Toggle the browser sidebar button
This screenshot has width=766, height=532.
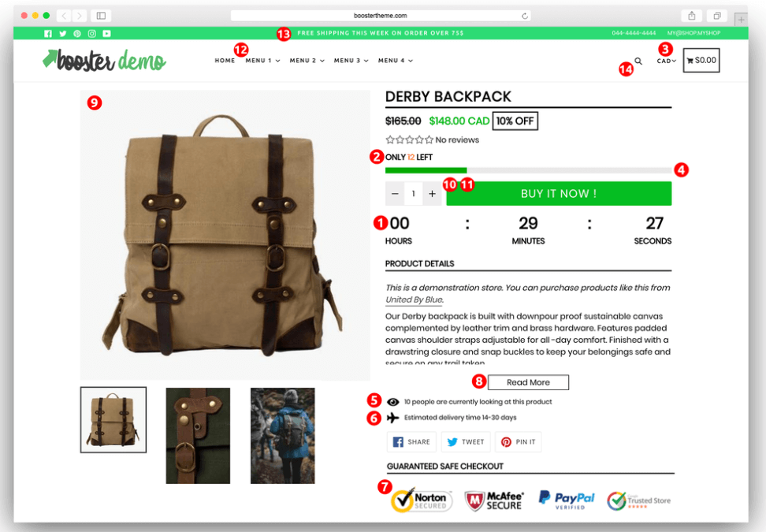(x=101, y=16)
